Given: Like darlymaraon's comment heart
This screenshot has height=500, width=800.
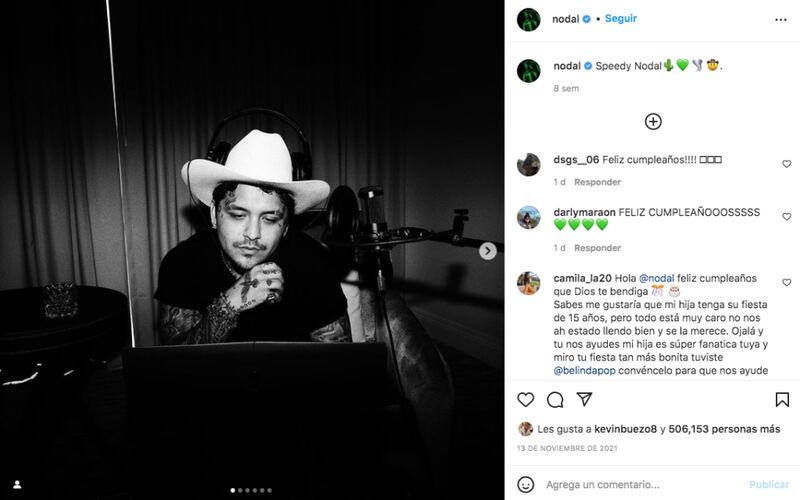Looking at the screenshot, I should point(787,216).
